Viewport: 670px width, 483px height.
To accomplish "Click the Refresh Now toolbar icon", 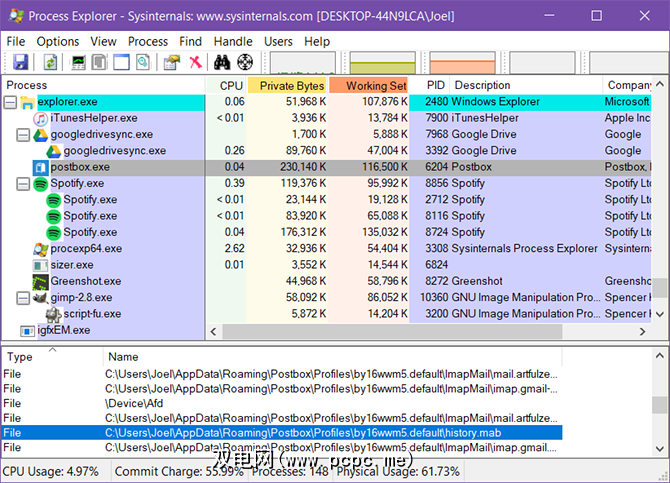I will click(x=50, y=62).
